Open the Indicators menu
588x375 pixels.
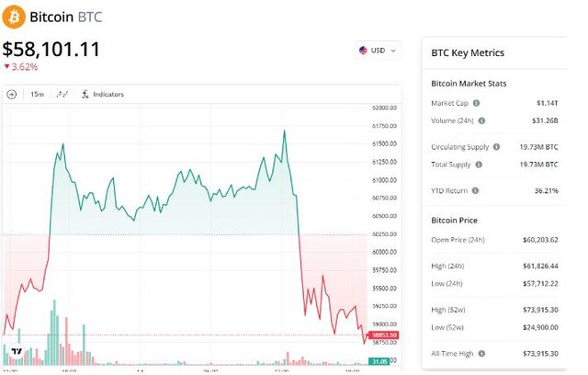(x=102, y=94)
